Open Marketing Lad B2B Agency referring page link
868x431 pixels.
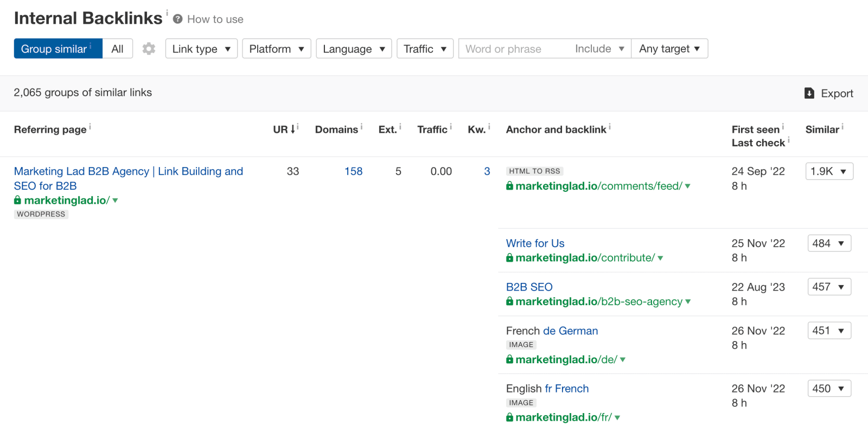click(x=129, y=178)
